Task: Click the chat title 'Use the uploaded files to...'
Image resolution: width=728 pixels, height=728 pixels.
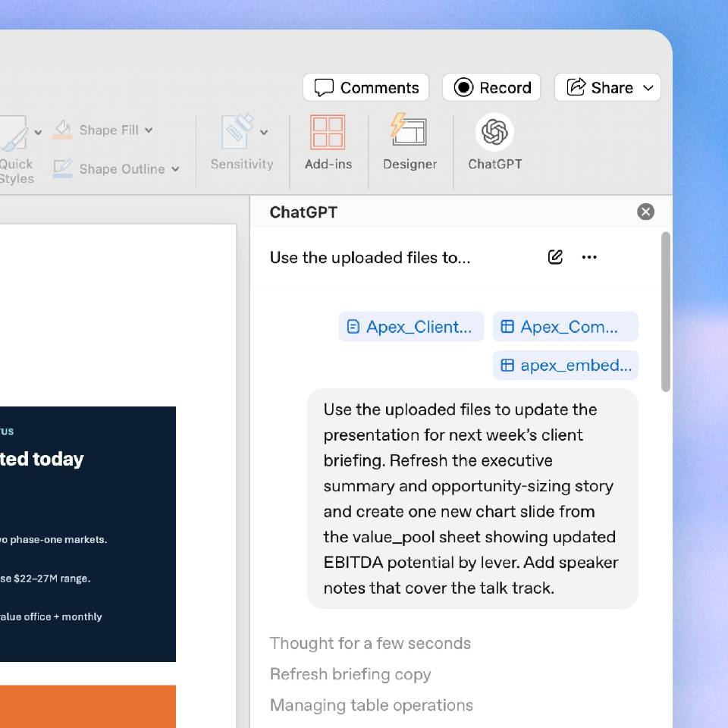Action: pyautogui.click(x=370, y=258)
